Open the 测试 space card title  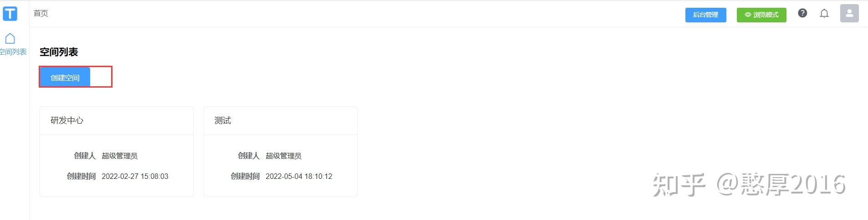(223, 120)
